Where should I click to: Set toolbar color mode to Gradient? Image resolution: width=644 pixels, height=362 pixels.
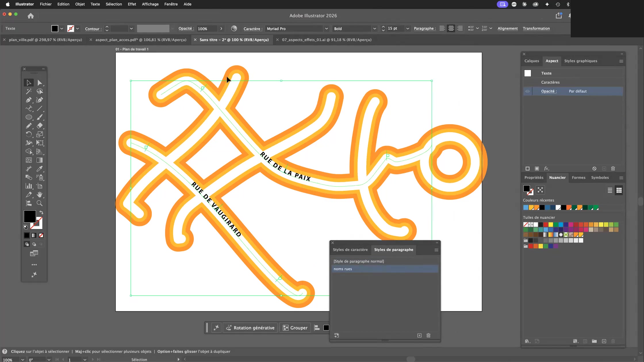click(x=34, y=236)
